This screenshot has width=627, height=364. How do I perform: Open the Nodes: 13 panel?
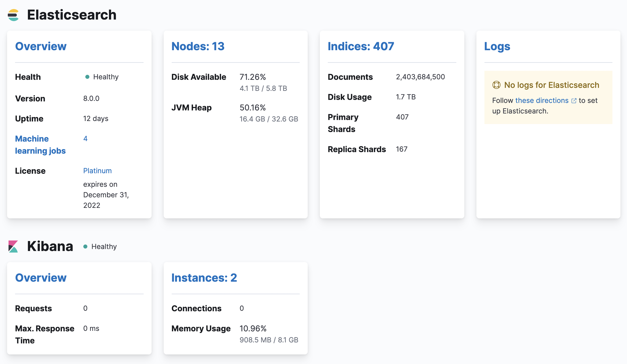(x=198, y=46)
